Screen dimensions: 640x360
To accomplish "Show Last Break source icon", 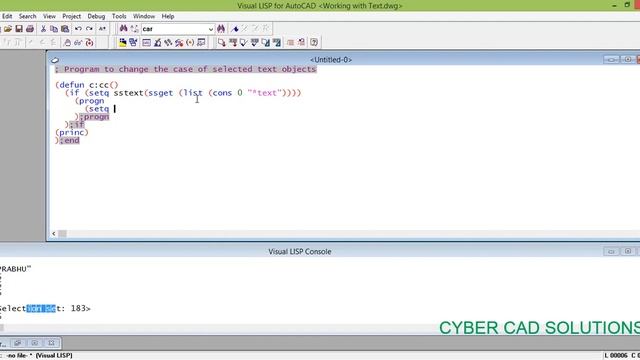I will pos(89,42).
